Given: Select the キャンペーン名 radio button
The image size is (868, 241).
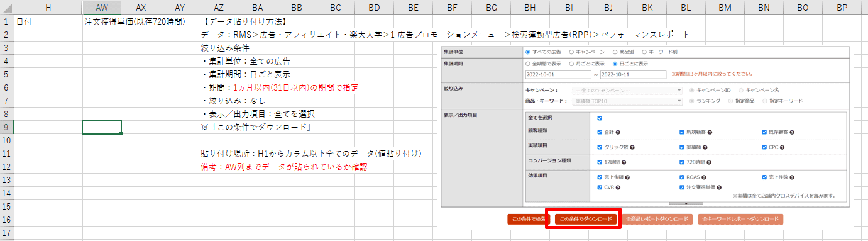Looking at the screenshot, I should 740,90.
